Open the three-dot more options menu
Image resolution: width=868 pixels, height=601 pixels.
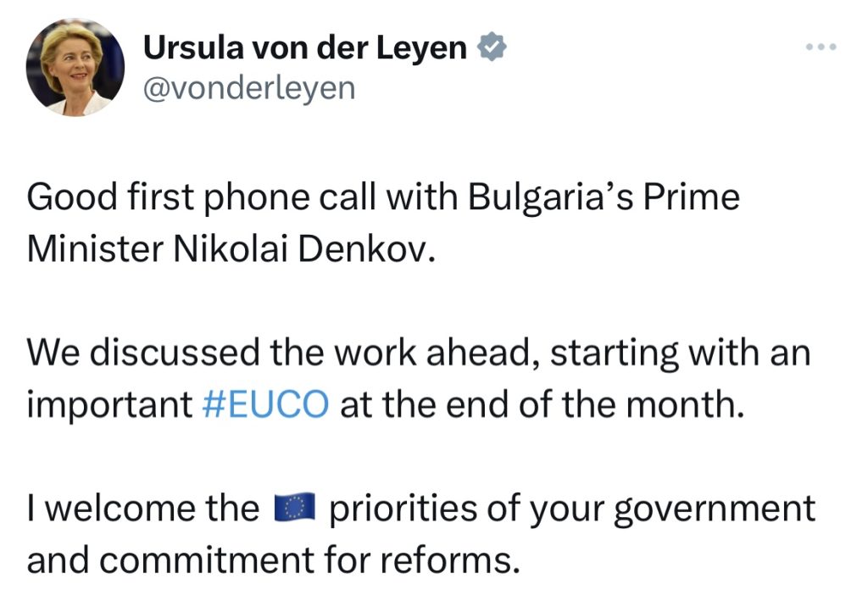tap(821, 47)
